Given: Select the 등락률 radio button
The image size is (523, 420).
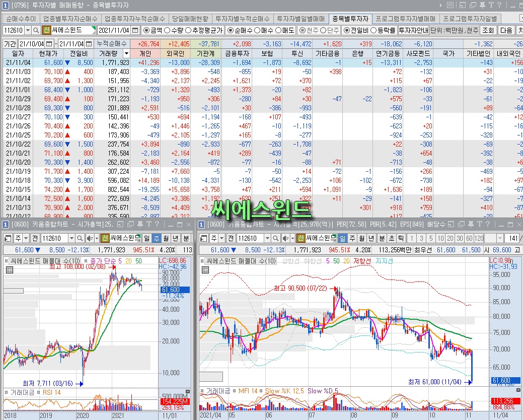Looking at the screenshot, I should point(373,30).
